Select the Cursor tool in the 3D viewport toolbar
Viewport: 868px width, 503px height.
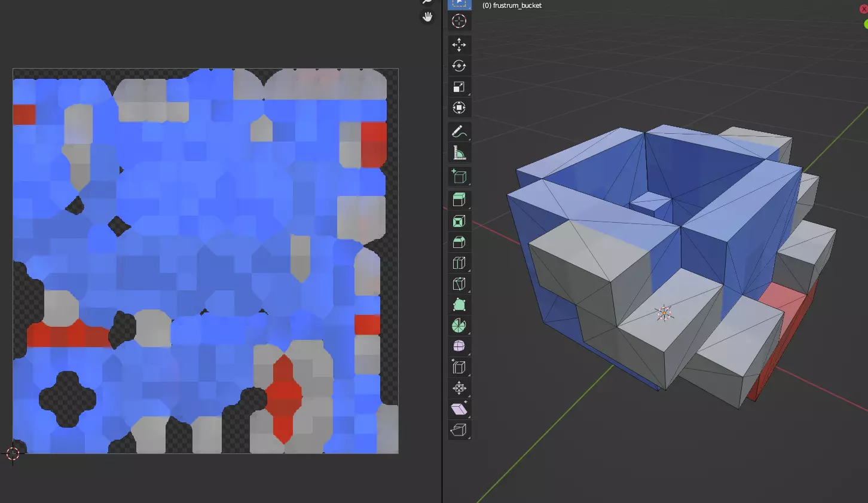459,21
